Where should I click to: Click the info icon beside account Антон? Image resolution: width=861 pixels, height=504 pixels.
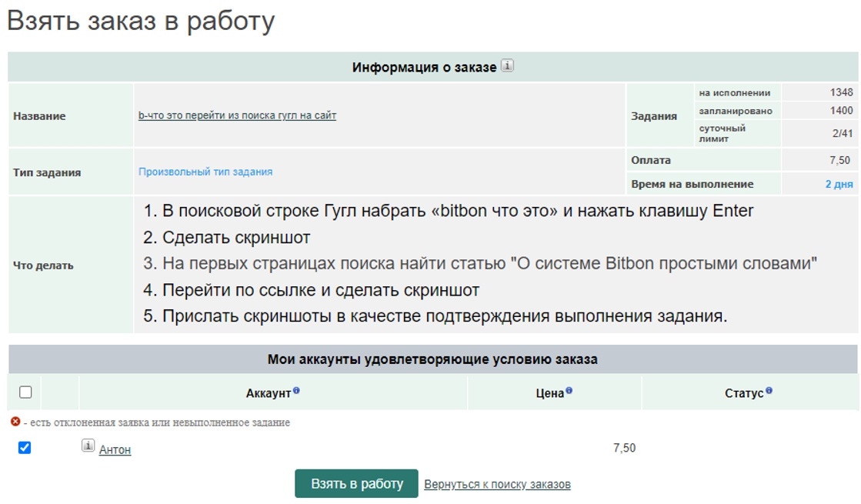(88, 446)
